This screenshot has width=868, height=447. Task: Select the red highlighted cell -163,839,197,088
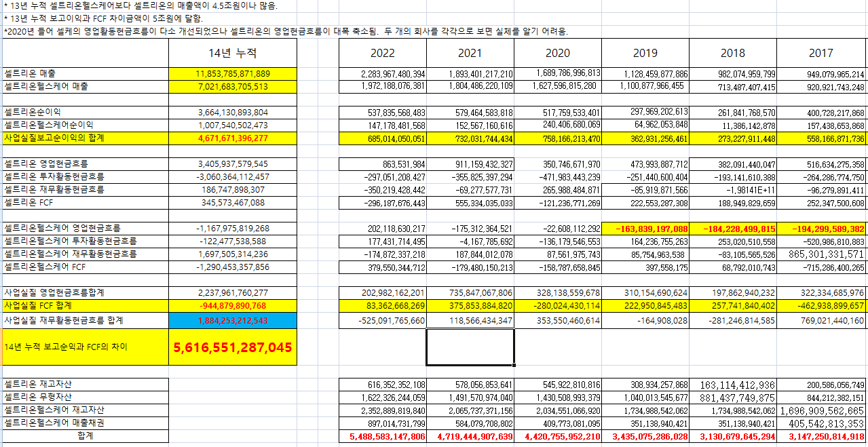tap(645, 228)
